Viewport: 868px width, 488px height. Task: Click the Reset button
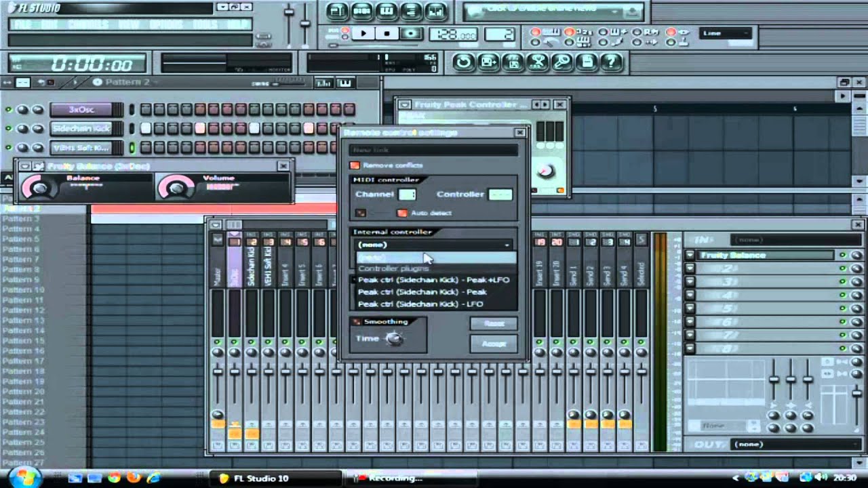pyautogui.click(x=494, y=323)
